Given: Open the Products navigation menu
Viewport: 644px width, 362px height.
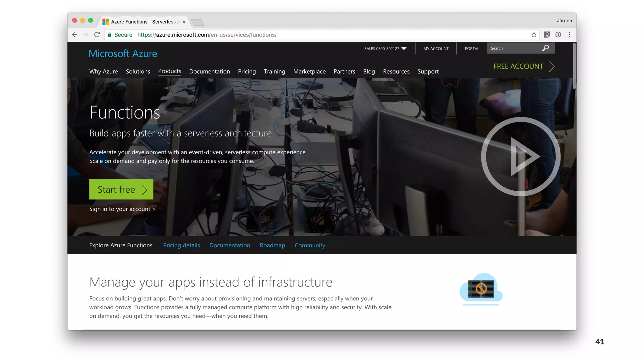Looking at the screenshot, I should pyautogui.click(x=169, y=71).
